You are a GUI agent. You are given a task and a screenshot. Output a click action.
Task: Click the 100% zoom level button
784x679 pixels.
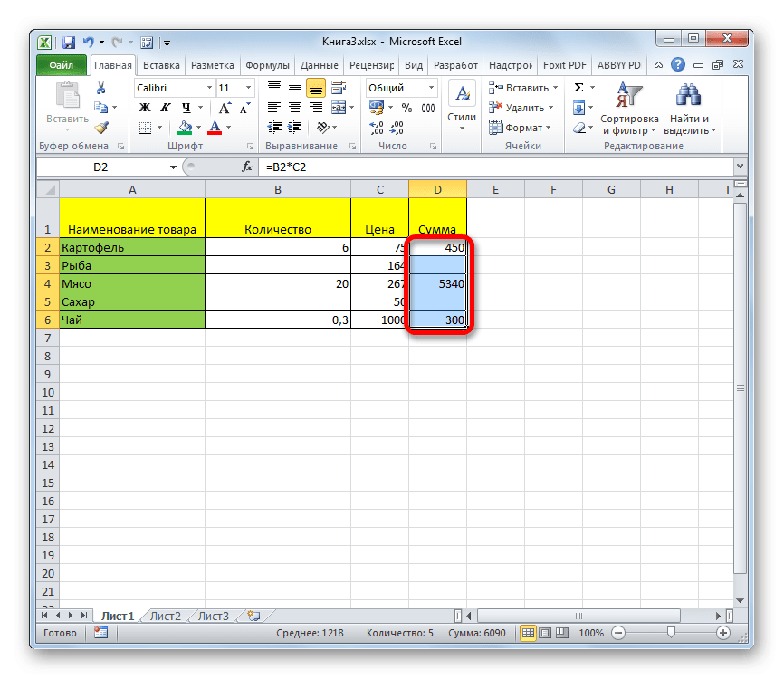click(591, 633)
